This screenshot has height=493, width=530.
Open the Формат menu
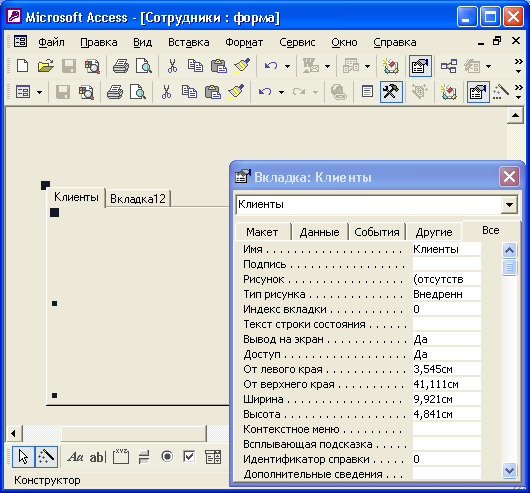coord(244,43)
